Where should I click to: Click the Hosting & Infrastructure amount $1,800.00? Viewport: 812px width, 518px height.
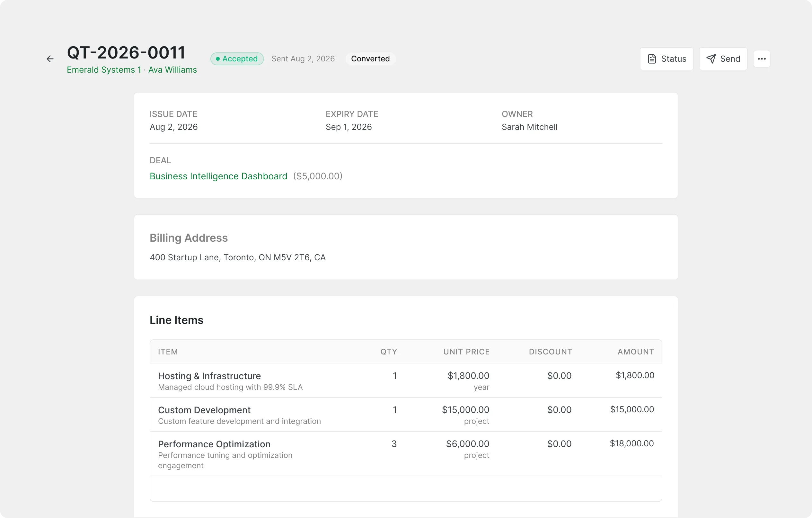click(x=635, y=375)
